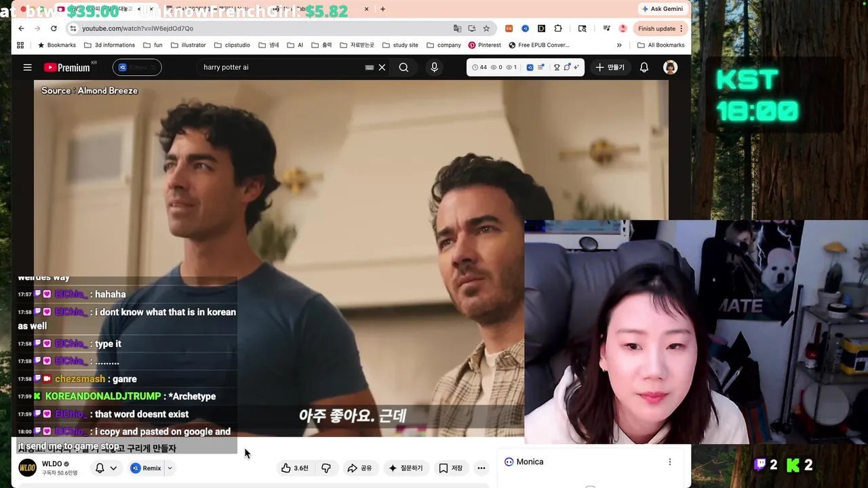The height and width of the screenshot is (488, 868).
Task: Bookmark this page with star icon
Action: point(486,28)
